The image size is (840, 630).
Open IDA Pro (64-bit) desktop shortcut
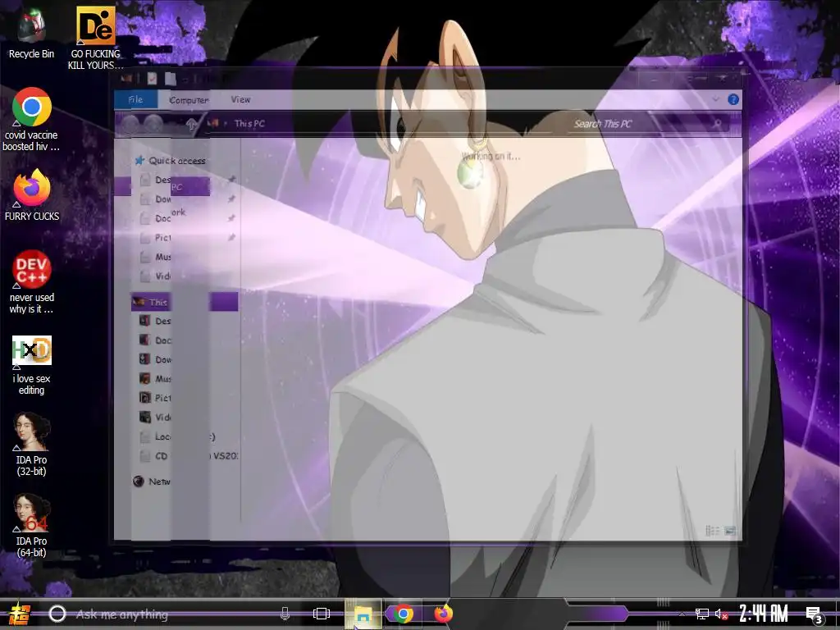32,526
